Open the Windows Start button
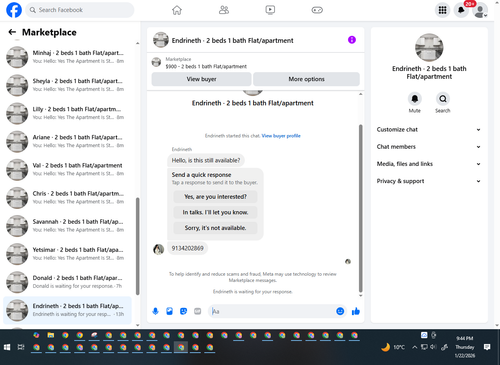The height and width of the screenshot is (365, 500). pos(7,347)
